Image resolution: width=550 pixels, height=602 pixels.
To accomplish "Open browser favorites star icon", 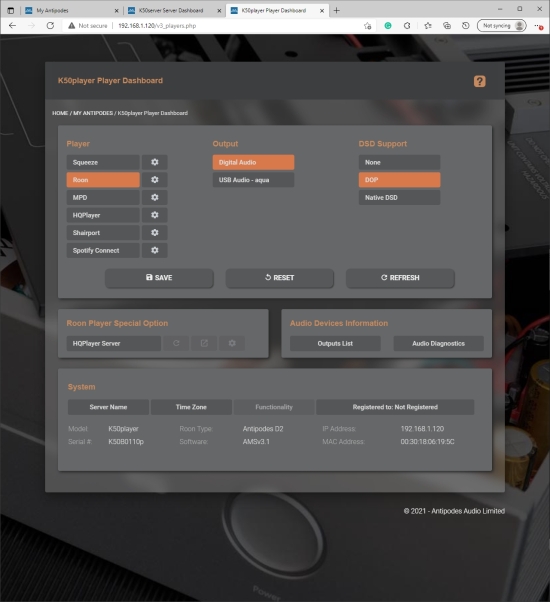I will (428, 26).
